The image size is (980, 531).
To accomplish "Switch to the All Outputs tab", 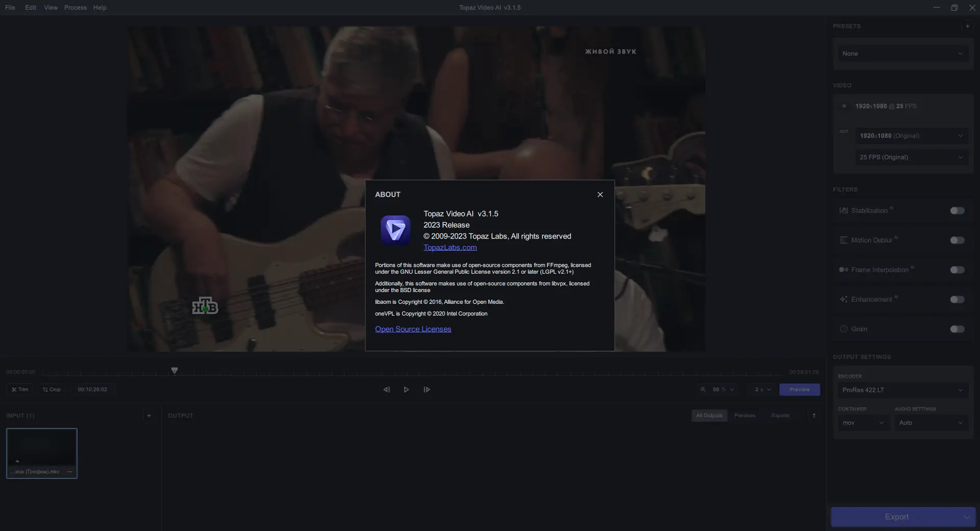I will (709, 416).
